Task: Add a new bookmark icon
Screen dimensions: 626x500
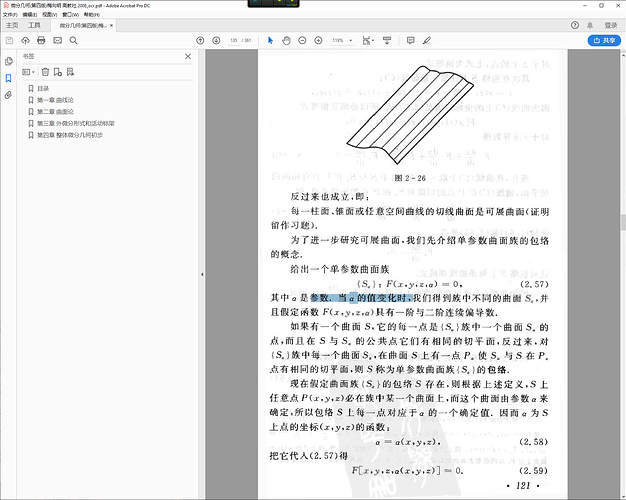Action: point(58,72)
